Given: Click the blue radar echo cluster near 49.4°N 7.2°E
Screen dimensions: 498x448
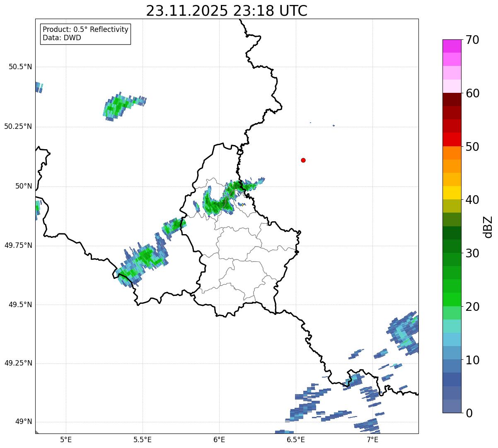Looking at the screenshot, I should tap(404, 333).
